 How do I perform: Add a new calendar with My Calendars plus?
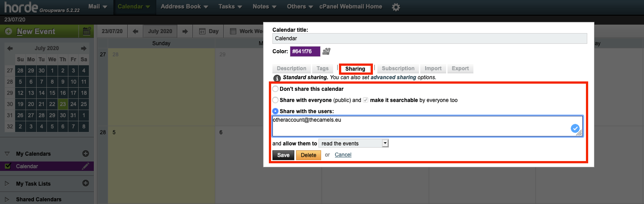coord(86,153)
